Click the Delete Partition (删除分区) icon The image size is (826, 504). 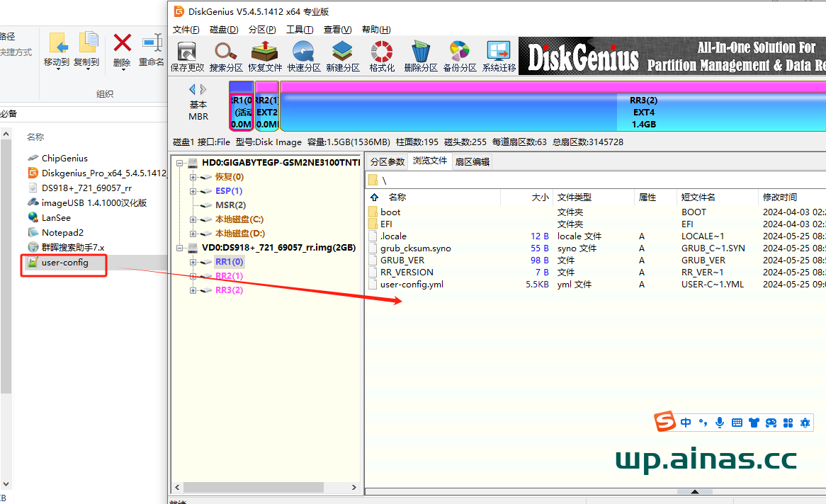tap(420, 57)
